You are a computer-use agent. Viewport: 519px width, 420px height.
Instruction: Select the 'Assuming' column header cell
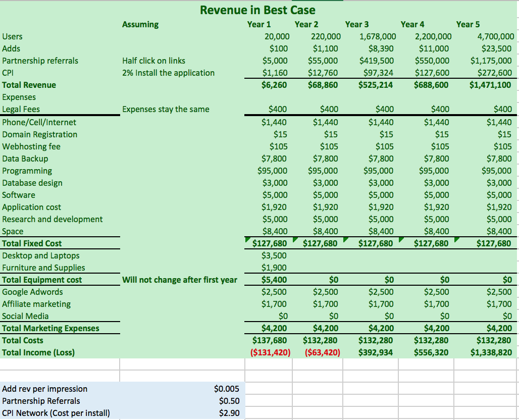pyautogui.click(x=140, y=24)
